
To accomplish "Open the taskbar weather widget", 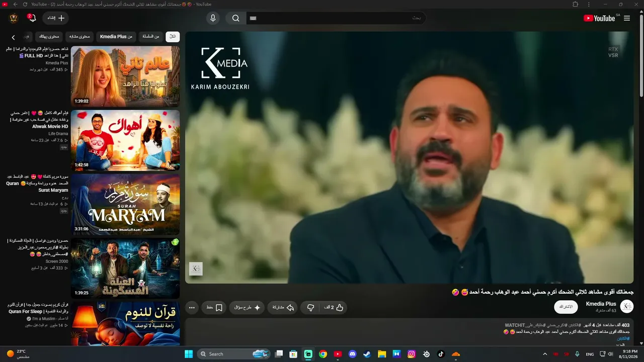I will pyautogui.click(x=18, y=354).
